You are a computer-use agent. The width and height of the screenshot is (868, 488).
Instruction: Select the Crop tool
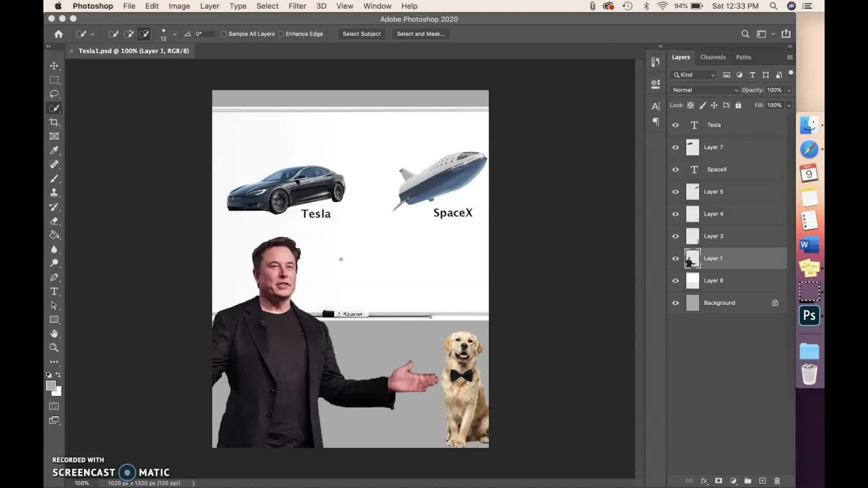(54, 122)
